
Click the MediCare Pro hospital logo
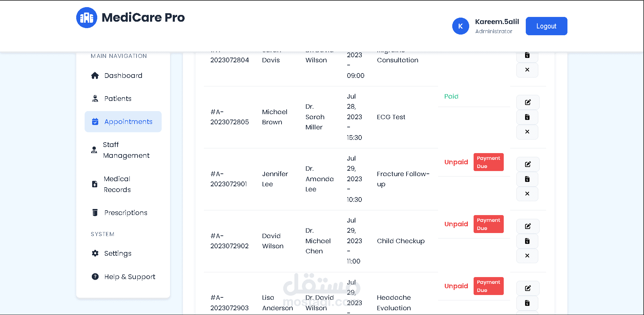[87, 18]
